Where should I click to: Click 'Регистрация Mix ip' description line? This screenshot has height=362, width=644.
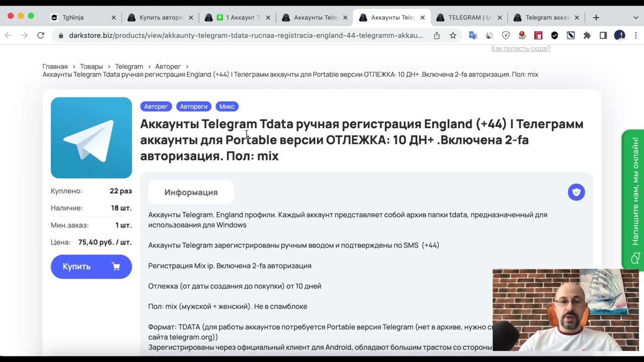point(230,265)
